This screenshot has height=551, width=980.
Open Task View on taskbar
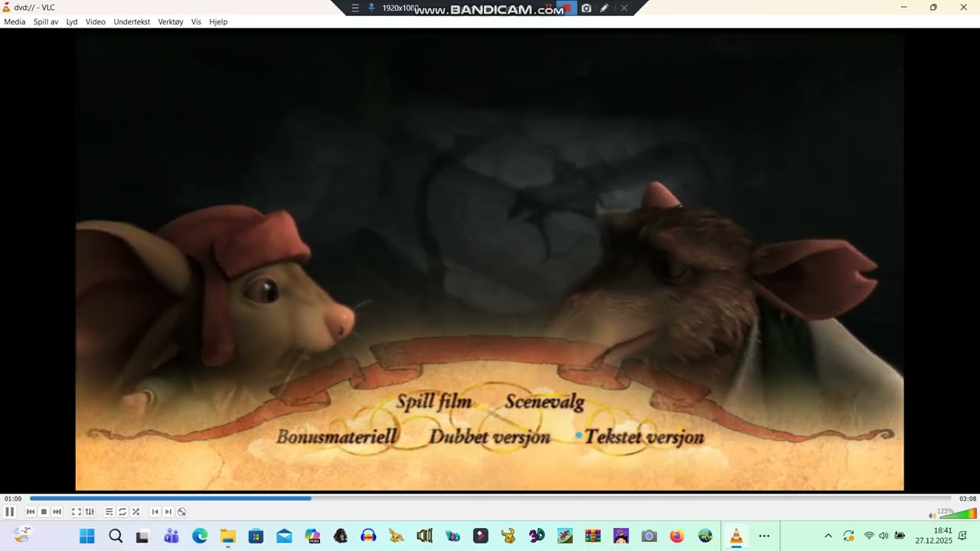[x=143, y=536]
